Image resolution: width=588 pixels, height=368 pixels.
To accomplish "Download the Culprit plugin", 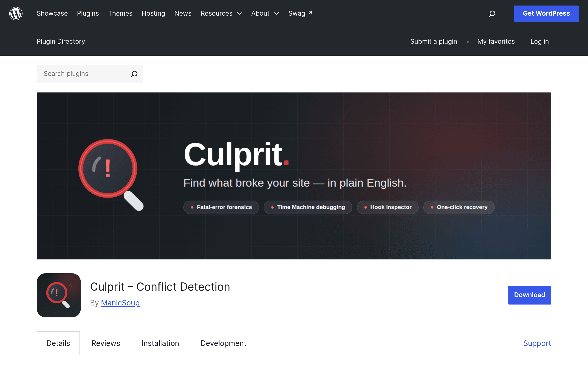I will click(x=529, y=295).
